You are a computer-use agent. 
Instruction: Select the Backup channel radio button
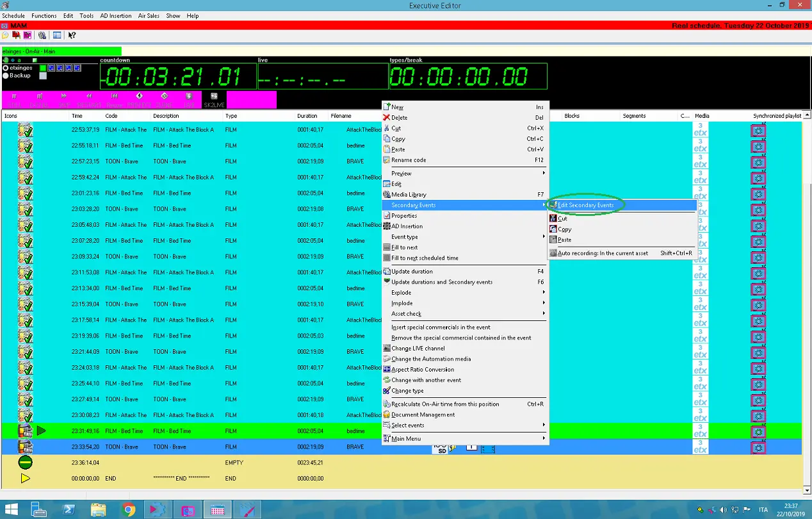tap(6, 76)
